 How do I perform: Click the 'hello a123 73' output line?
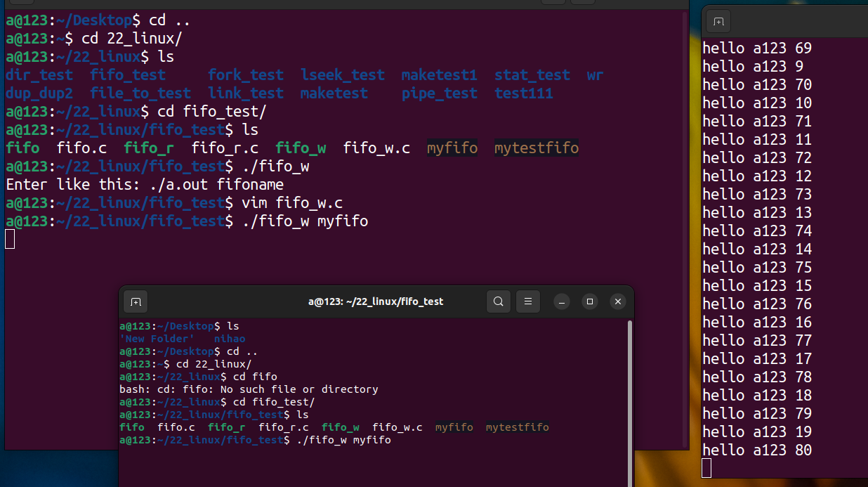coord(757,195)
